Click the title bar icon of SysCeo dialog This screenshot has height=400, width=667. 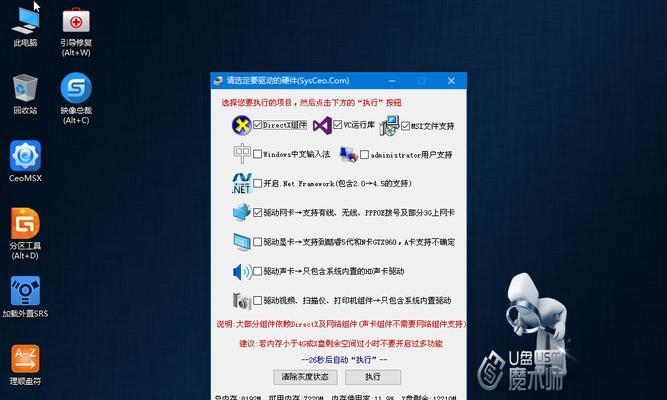[219, 80]
